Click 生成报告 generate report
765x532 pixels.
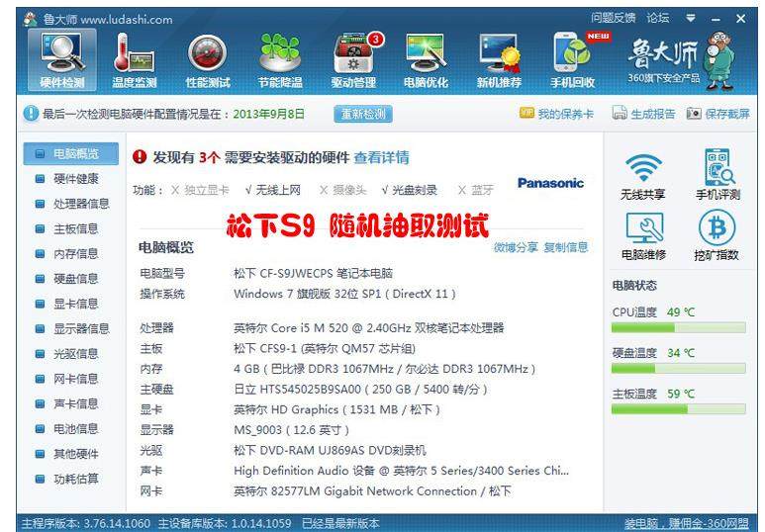coord(643,113)
